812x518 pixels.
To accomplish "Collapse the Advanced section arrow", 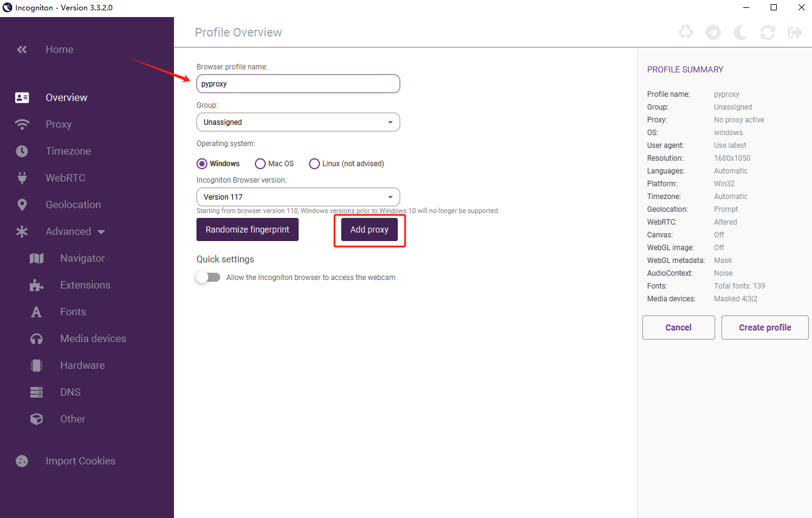I will [x=101, y=232].
